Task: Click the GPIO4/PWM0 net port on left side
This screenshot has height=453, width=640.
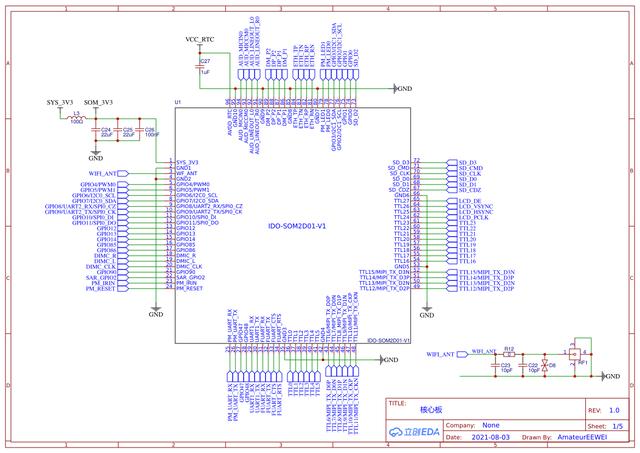Action: coord(104,184)
